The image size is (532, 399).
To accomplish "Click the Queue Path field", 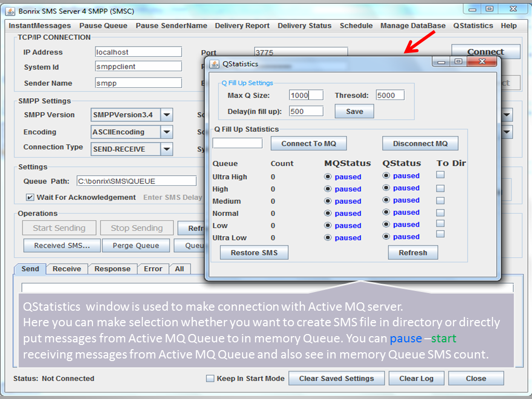I will coord(137,181).
